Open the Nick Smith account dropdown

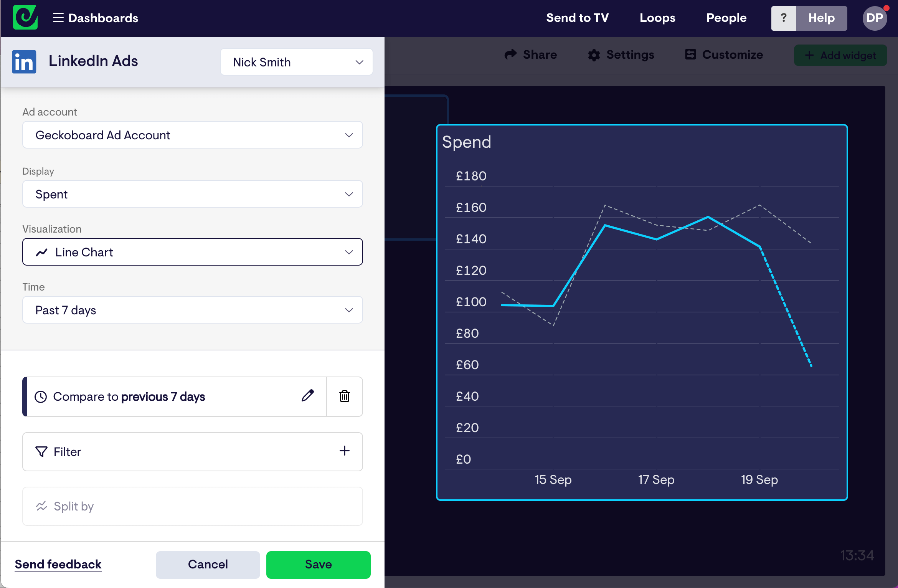click(x=296, y=62)
